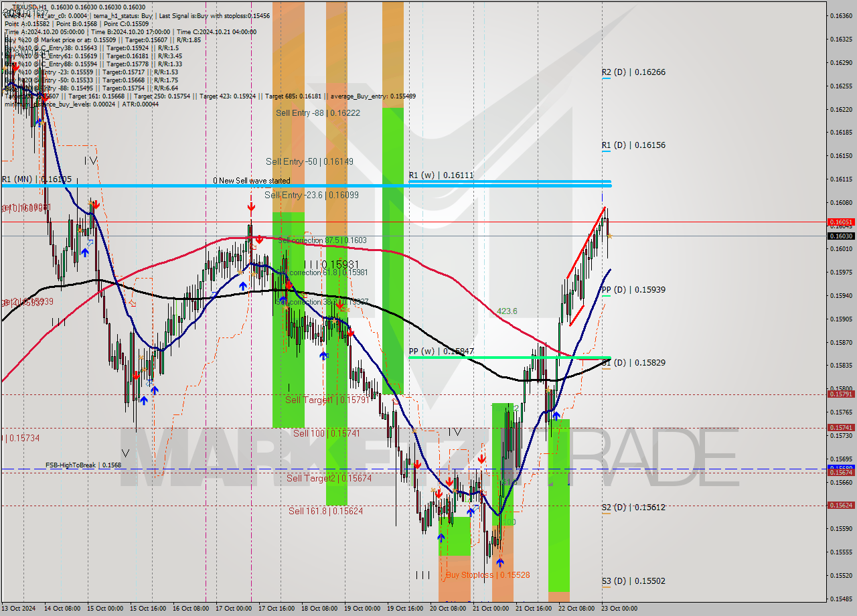The width and height of the screenshot is (857, 616).
Task: Click the 0.15741 price axis tag
Action: [841, 427]
